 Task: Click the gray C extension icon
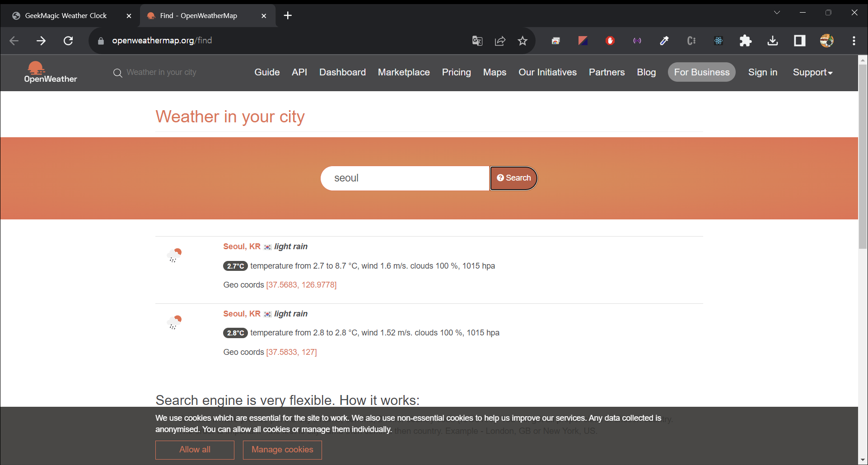pyautogui.click(x=691, y=41)
